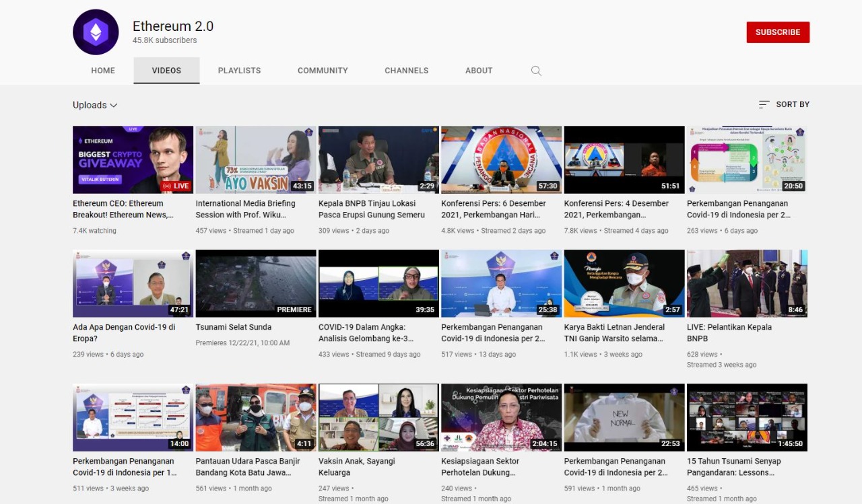Open the 22:53 New Normal thumbnail
This screenshot has width=862, height=504.
[624, 417]
